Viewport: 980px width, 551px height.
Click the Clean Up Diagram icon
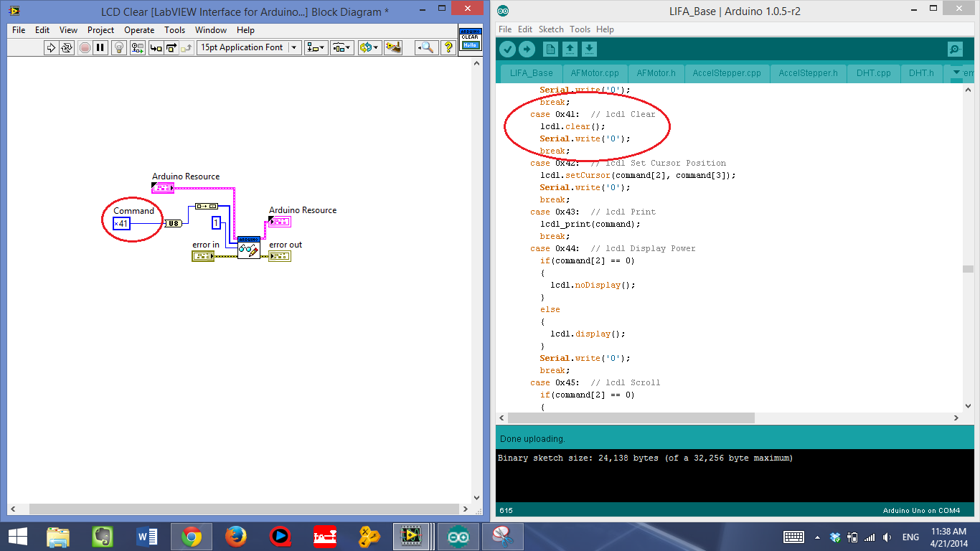point(392,47)
